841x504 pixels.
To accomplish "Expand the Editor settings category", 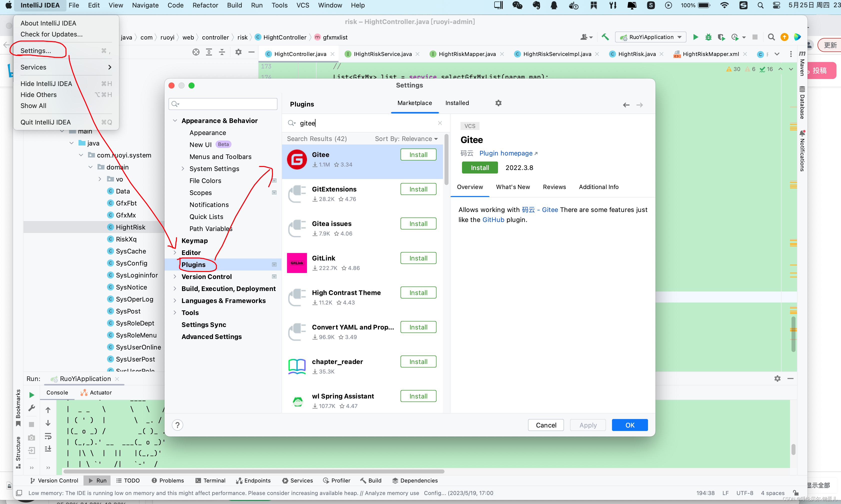I will (x=175, y=252).
